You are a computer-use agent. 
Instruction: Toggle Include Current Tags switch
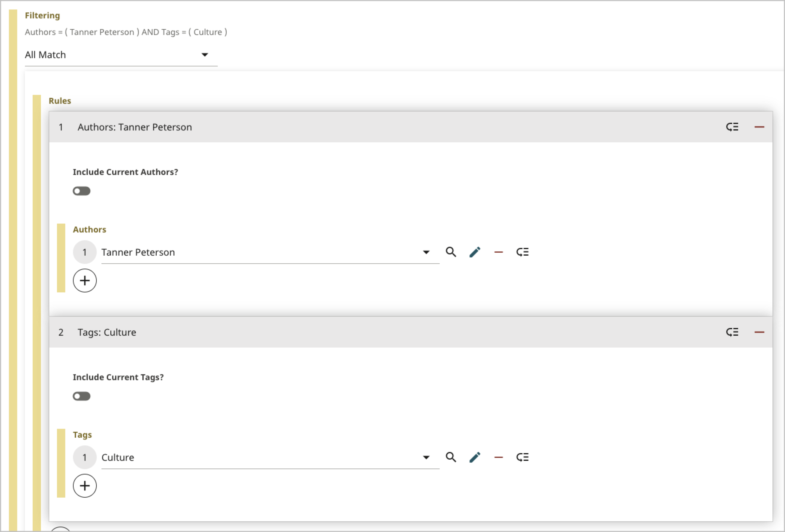pos(81,396)
